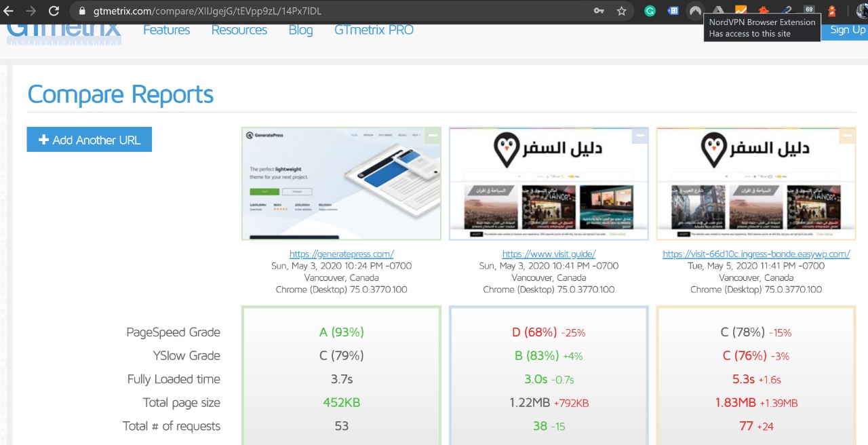Open the https://www.visit.guide/ link

pos(549,254)
